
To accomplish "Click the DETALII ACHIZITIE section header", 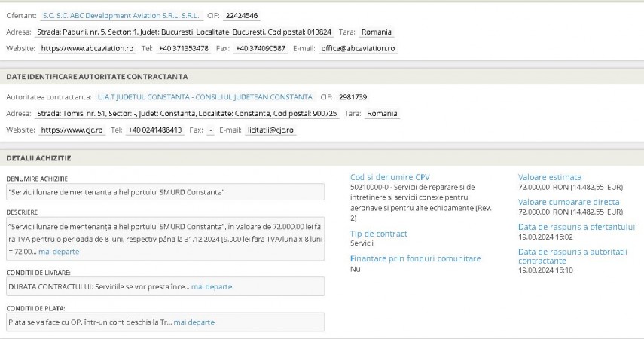I will tap(38, 158).
